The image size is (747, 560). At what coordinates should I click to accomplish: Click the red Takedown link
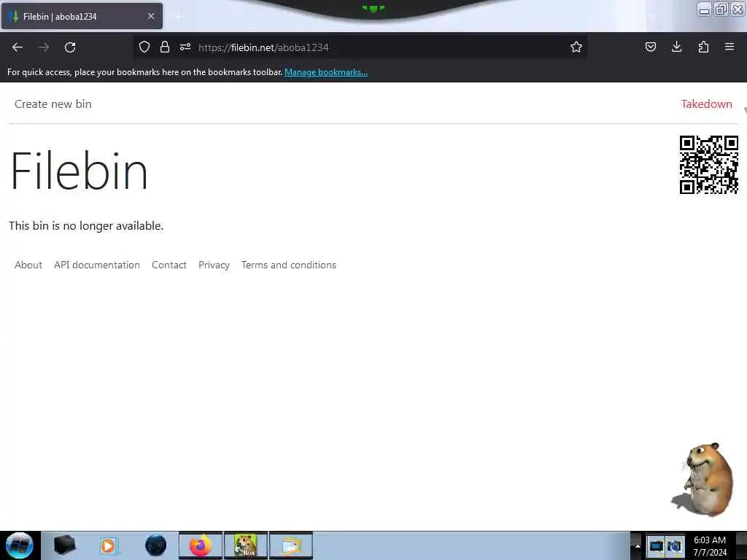tap(706, 104)
